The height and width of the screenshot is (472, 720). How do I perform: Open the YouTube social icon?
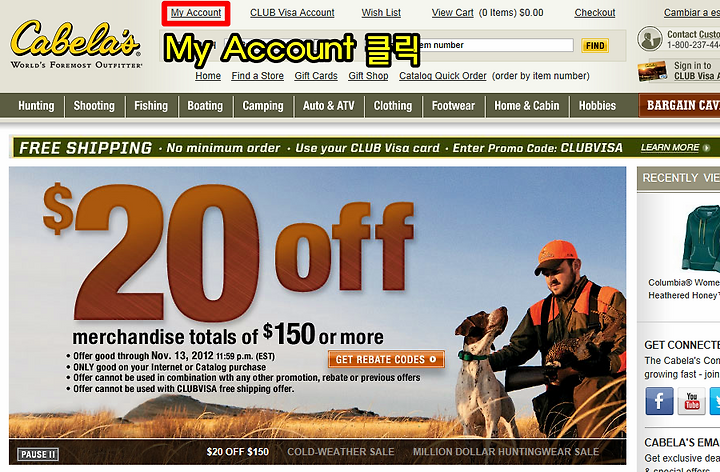coord(692,401)
